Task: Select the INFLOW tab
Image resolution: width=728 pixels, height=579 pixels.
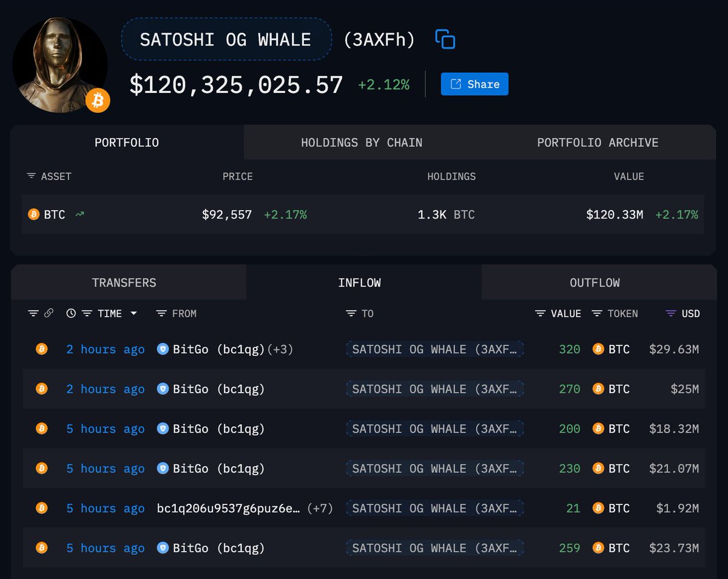Action: (360, 283)
